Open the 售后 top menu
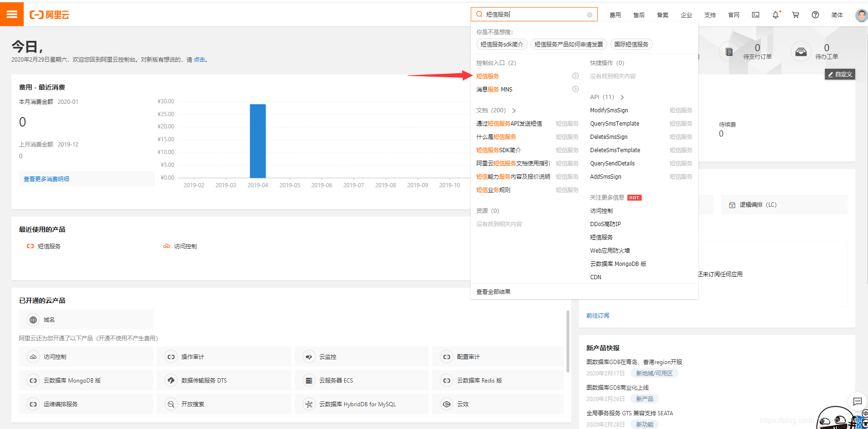Image resolution: width=868 pixels, height=429 pixels. (x=639, y=15)
